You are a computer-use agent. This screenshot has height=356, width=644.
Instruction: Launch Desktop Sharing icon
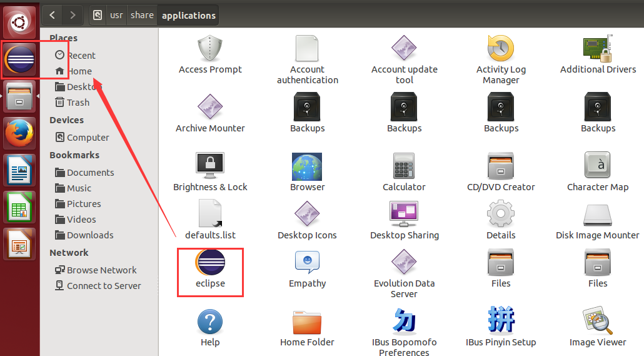404,214
